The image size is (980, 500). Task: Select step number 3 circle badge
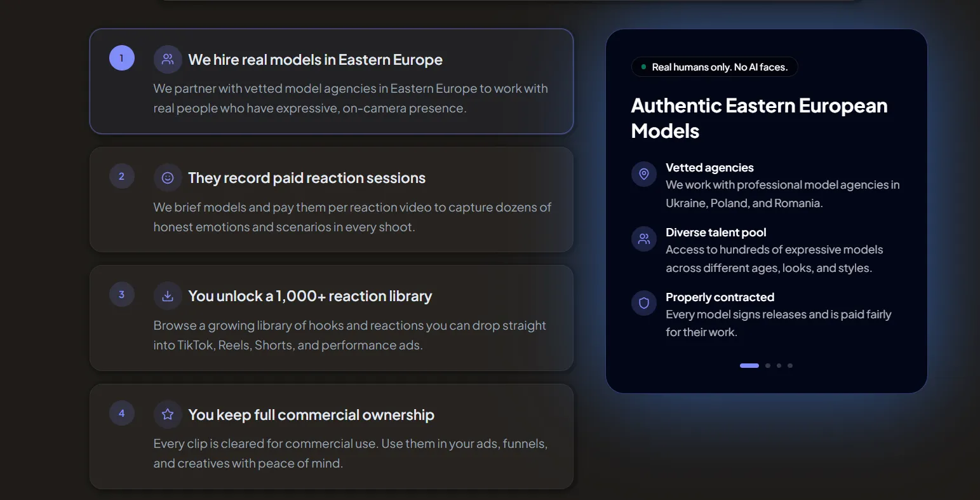pos(122,294)
